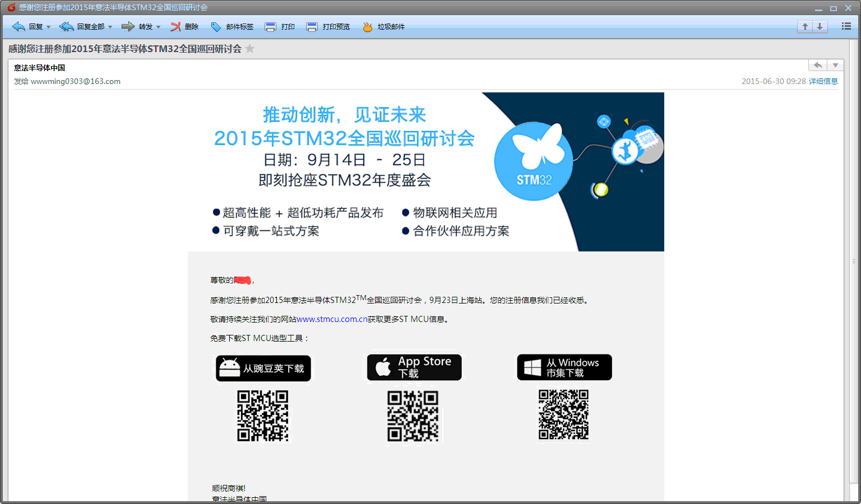Open detailed info link (详细信息)
Image resolution: width=861 pixels, height=504 pixels.
tap(823, 81)
